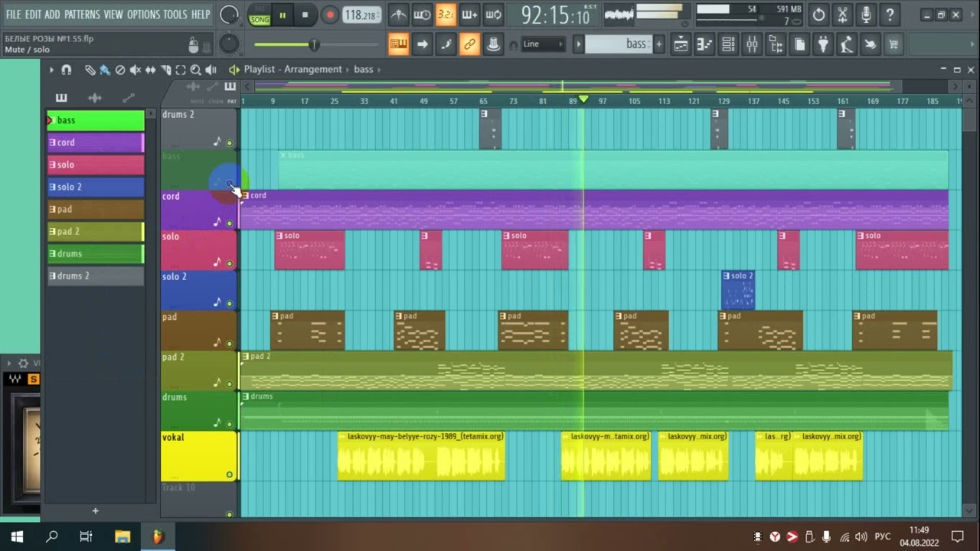Add a pattern via picker plus button

[95, 510]
